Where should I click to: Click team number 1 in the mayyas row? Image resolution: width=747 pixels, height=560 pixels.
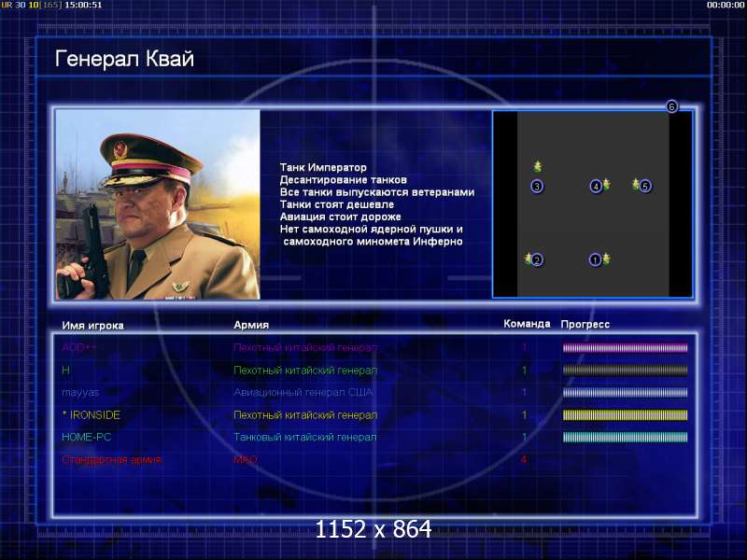point(525,392)
